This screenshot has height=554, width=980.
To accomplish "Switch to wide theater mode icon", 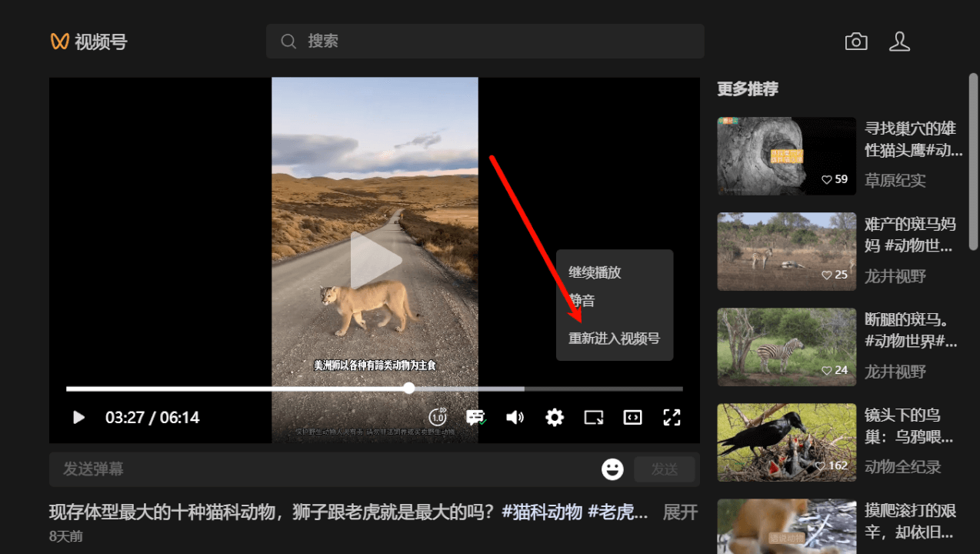I will 632,417.
